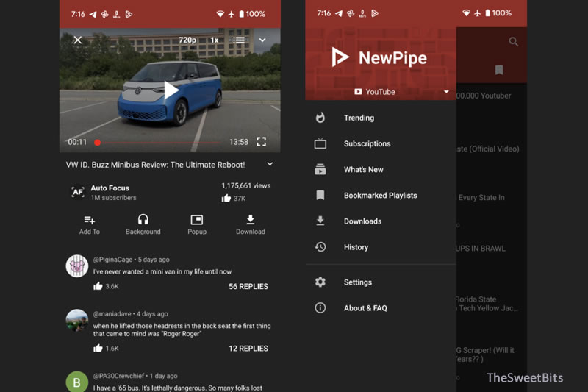Open Bookmarked Playlists
The height and width of the screenshot is (392, 588).
381,196
